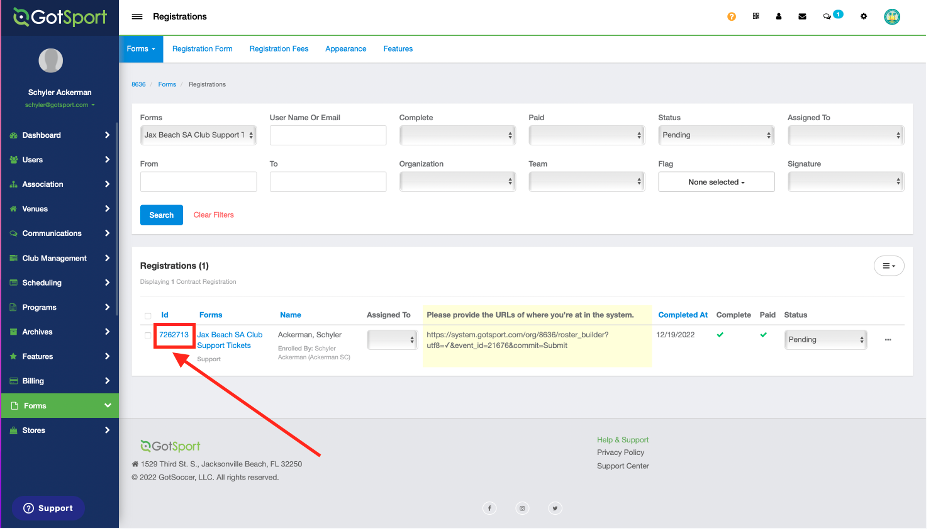Click the hamburger menu icon beside Registrations
This screenshot has height=529, width=927.
tap(137, 17)
